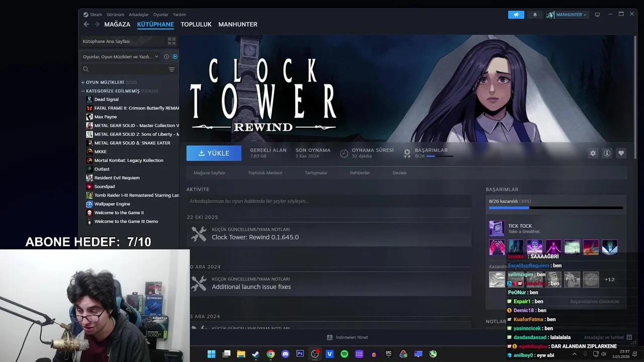Click the red hands achievement thumbnail
644x362 pixels.
pos(497,247)
